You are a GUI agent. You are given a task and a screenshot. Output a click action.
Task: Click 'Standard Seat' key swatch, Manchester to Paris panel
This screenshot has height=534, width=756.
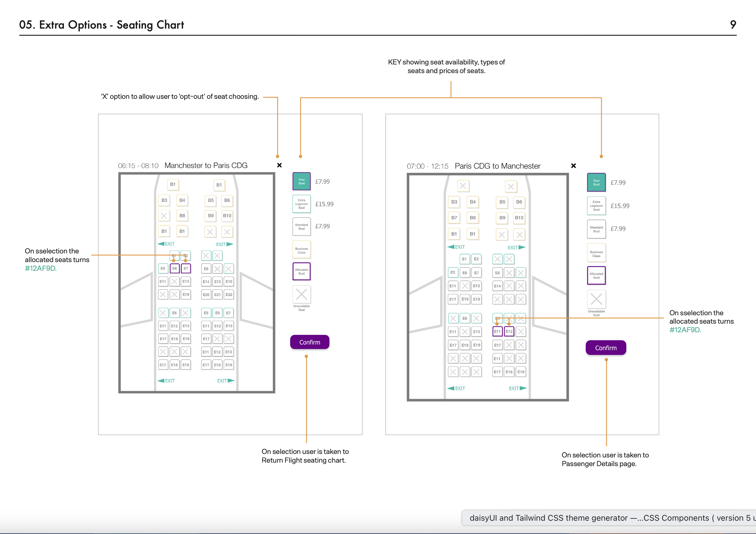[x=302, y=227]
